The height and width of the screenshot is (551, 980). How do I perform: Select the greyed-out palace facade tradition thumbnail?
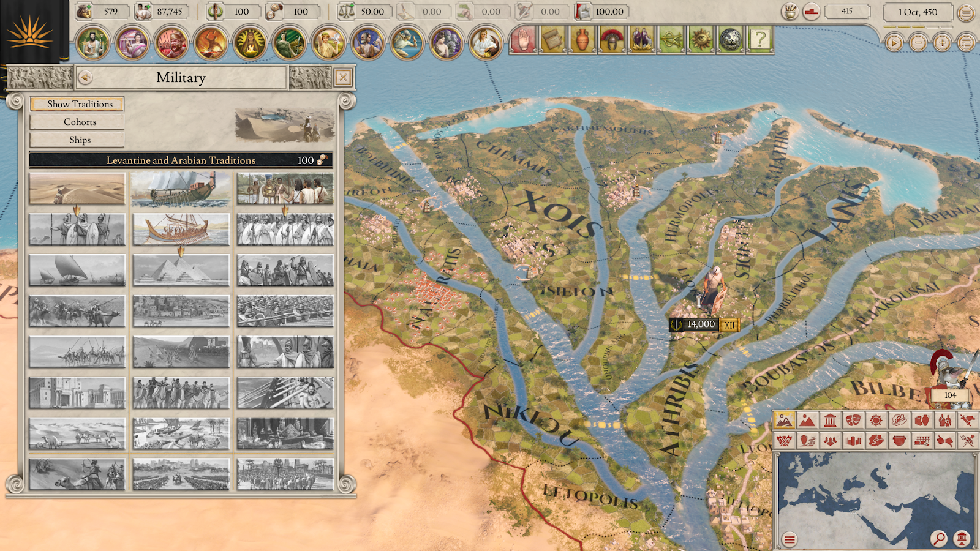(77, 392)
